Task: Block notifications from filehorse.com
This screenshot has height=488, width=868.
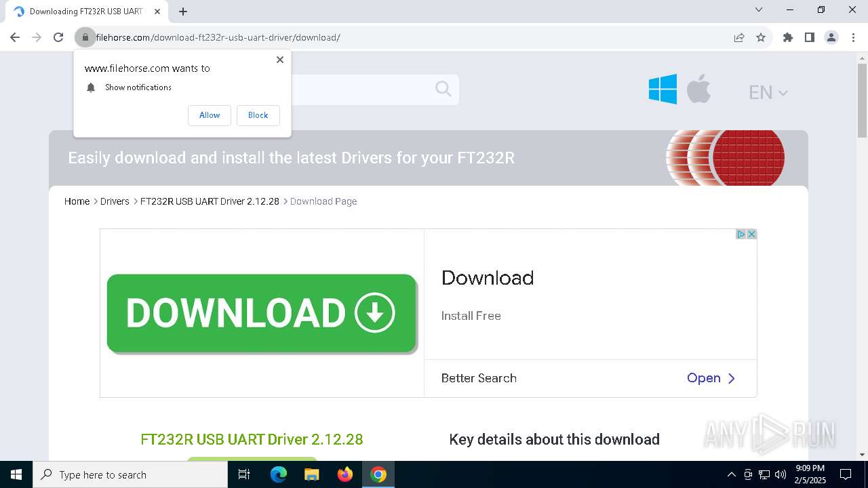Action: [x=258, y=115]
